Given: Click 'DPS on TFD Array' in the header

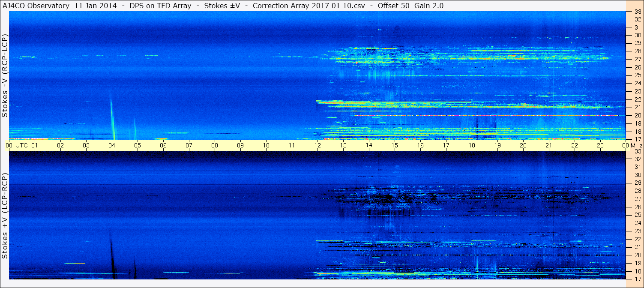Looking at the screenshot, I should tap(160, 6).
